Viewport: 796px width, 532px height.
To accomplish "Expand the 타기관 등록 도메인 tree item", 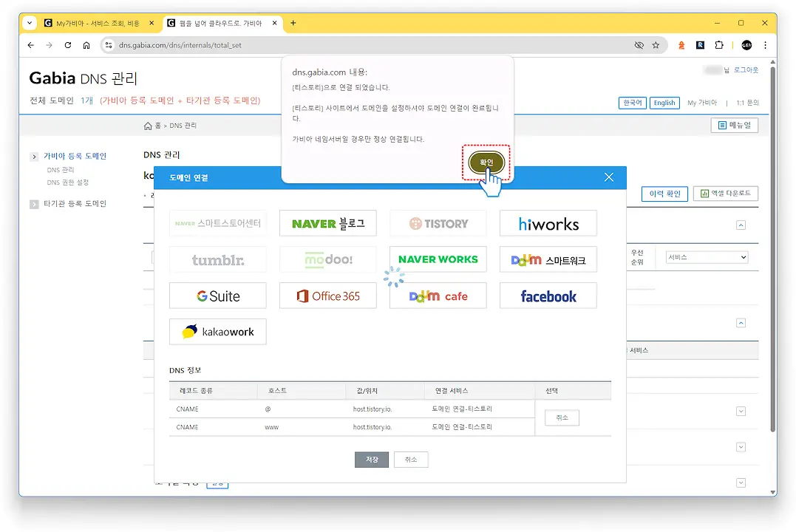I will tap(34, 204).
